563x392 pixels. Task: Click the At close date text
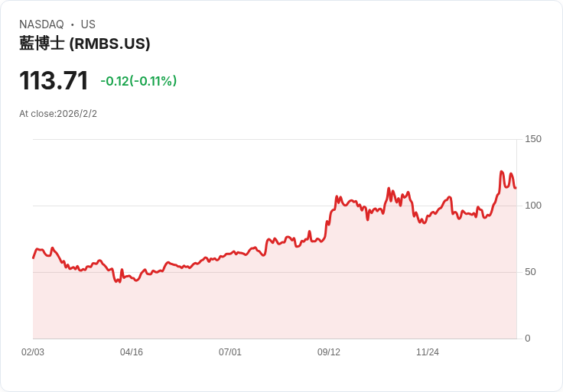pyautogui.click(x=58, y=114)
